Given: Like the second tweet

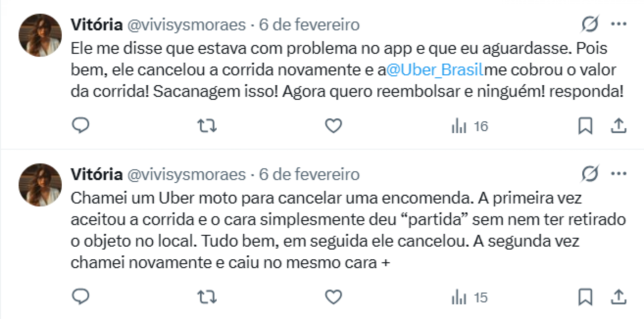Looking at the screenshot, I should 333,296.
